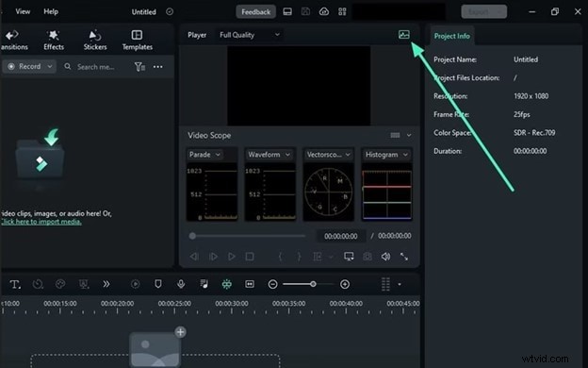Click the player progress slider handle
588x368 pixels.
tap(192, 236)
